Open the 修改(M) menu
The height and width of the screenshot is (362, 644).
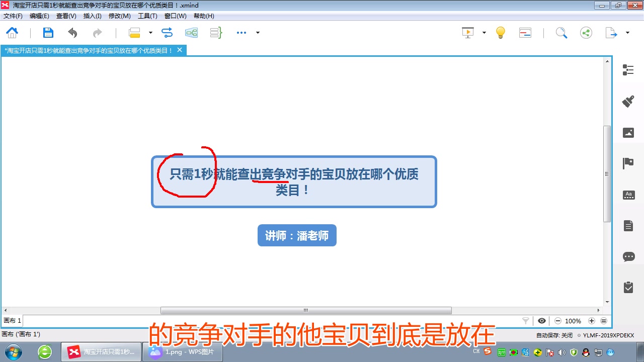tap(120, 16)
